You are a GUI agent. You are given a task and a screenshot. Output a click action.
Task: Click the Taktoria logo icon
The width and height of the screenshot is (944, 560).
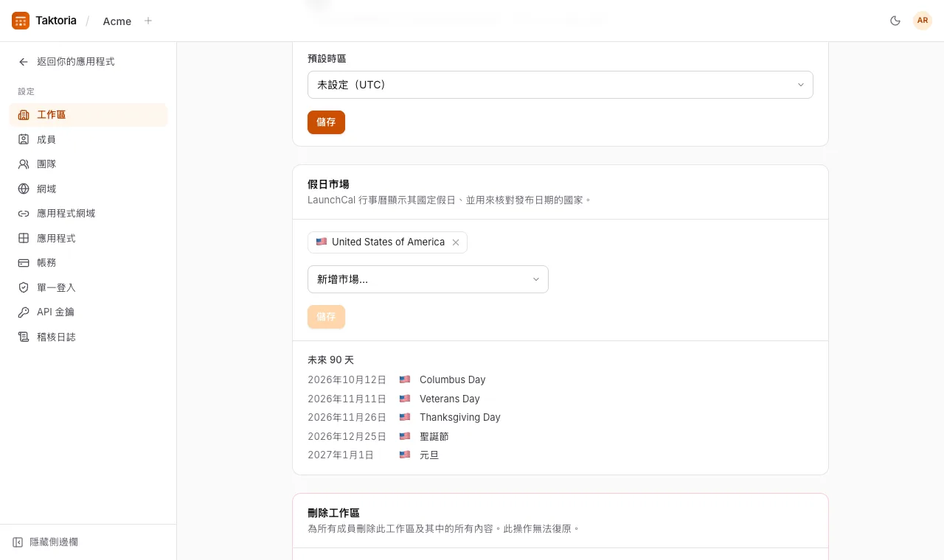click(x=21, y=21)
